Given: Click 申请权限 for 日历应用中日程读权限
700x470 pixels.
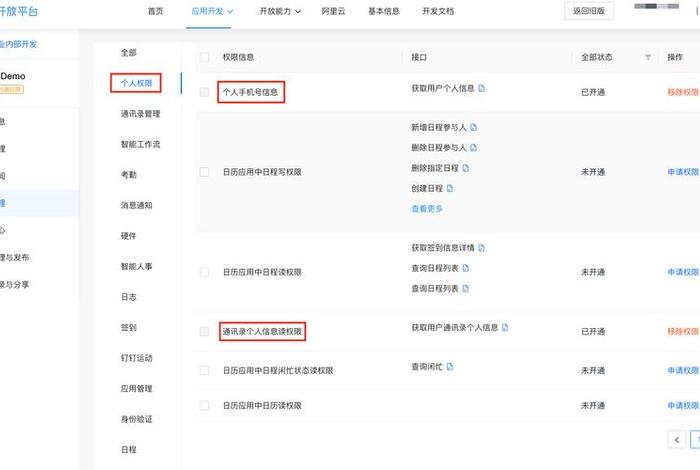Looking at the screenshot, I should [x=683, y=272].
